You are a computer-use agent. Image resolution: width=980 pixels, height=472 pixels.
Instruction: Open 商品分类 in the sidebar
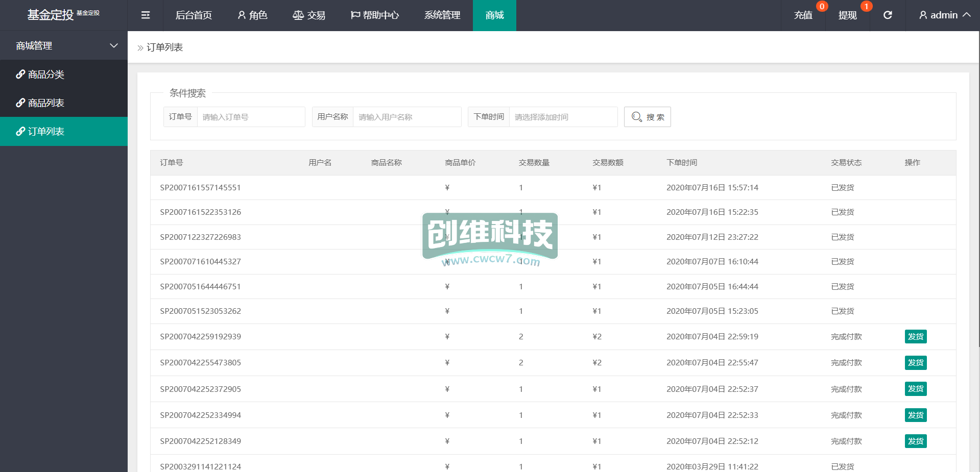[x=46, y=74]
